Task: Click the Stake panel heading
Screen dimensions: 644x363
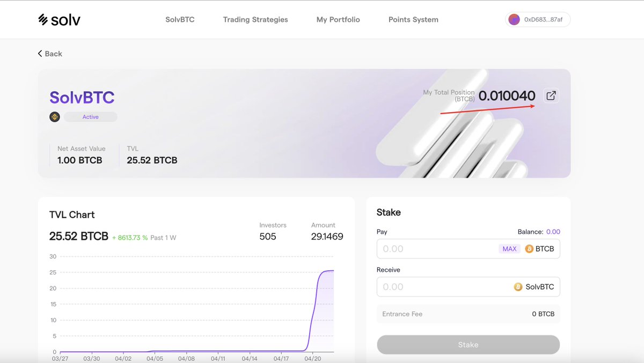Action: click(x=389, y=212)
